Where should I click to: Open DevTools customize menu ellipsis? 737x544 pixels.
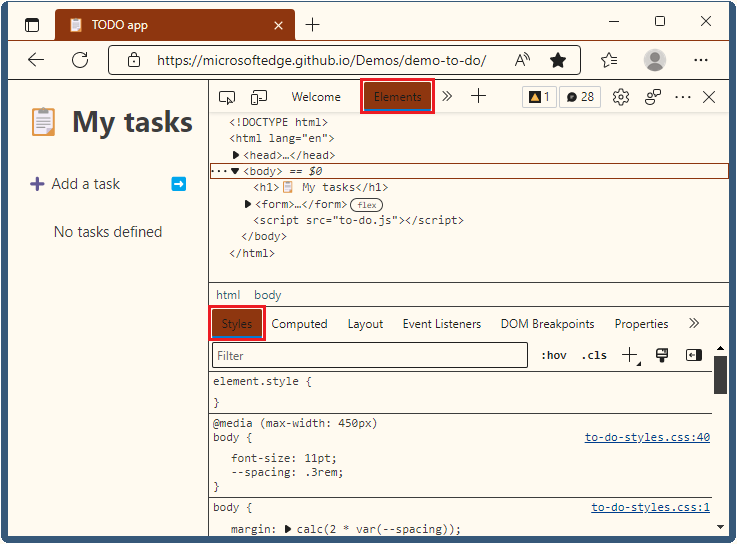pos(682,97)
